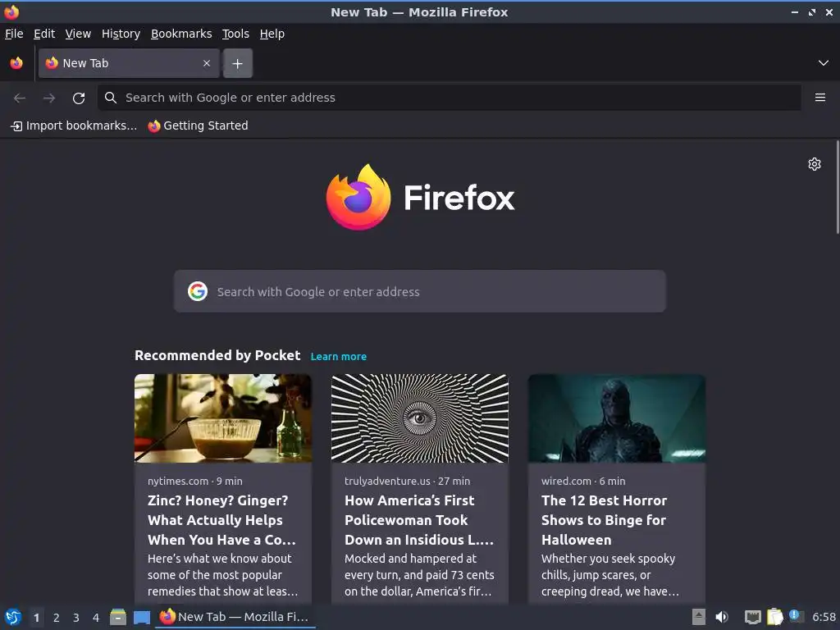Viewport: 840px width, 630px height.
Task: Open the File menu
Action: tap(14, 34)
